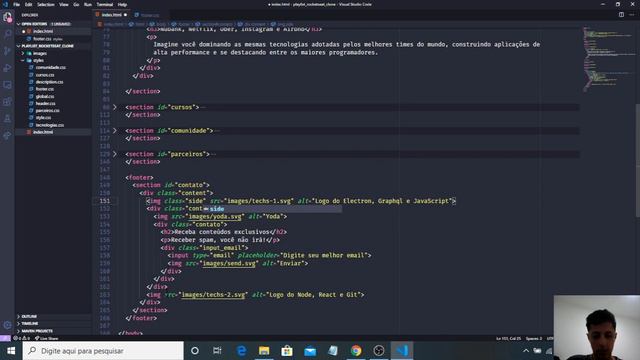Image resolution: width=640 pixels, height=360 pixels.
Task: Open the Help menu
Action: [x=122, y=4]
